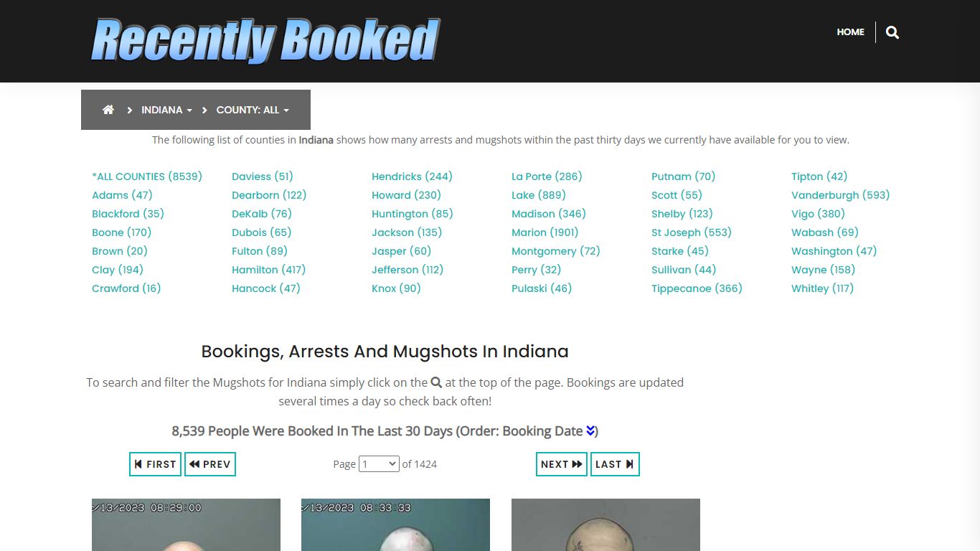Open Tippecanoe (366) county link
Screen dimensions: 980x551
697,288
